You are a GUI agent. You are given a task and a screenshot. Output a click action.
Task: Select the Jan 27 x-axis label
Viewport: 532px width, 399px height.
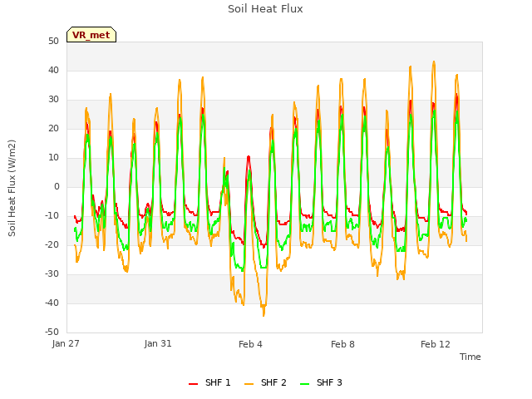point(66,343)
